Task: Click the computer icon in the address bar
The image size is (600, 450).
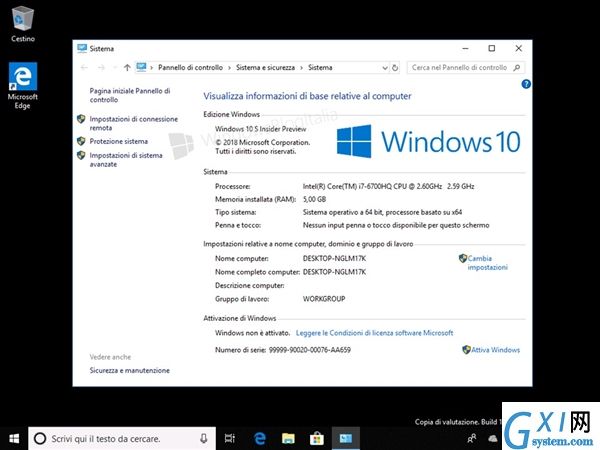Action: [141, 67]
